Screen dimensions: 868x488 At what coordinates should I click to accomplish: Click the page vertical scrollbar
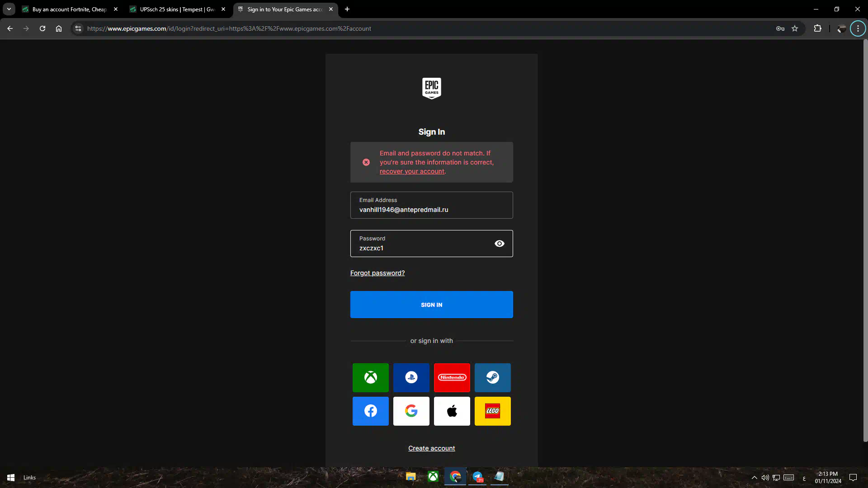tap(865, 239)
